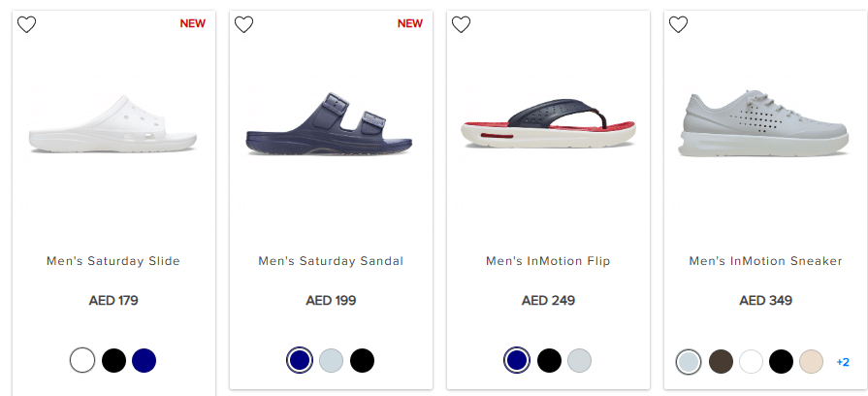Favorite the Men's Saturday Slide with heart icon
Viewport: 868px width, 396px height.
27,24
